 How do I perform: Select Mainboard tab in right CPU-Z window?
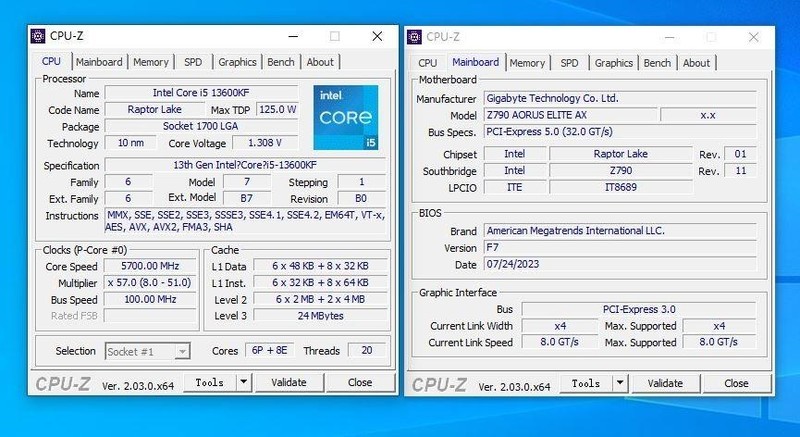point(476,62)
